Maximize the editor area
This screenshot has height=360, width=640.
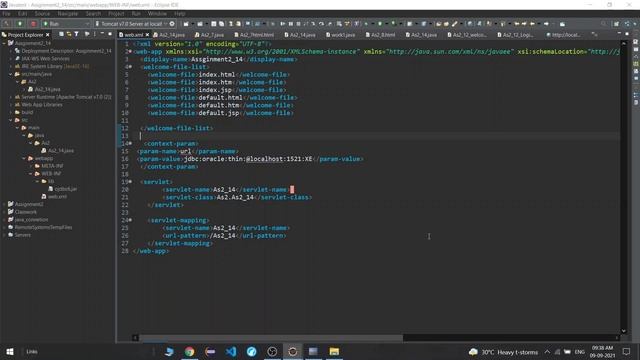[627, 34]
